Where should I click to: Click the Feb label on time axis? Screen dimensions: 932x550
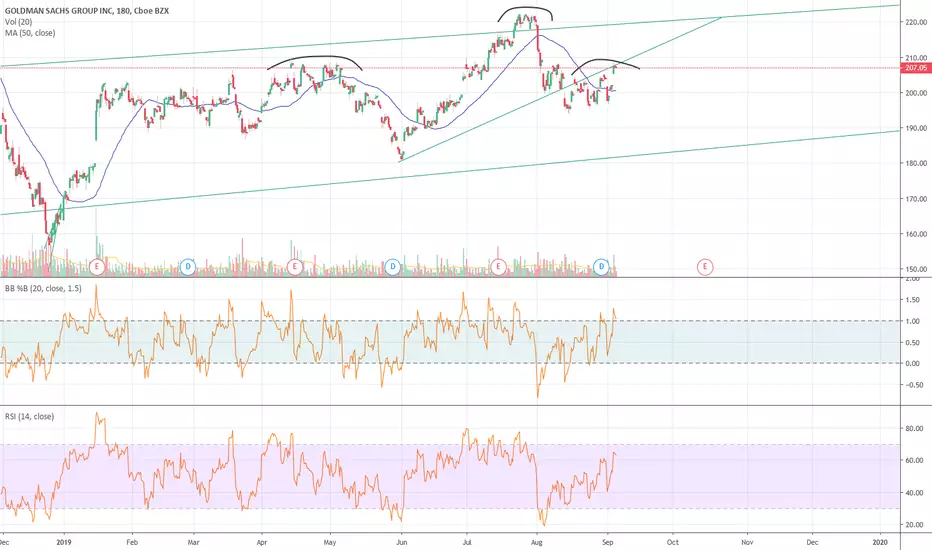pyautogui.click(x=132, y=542)
